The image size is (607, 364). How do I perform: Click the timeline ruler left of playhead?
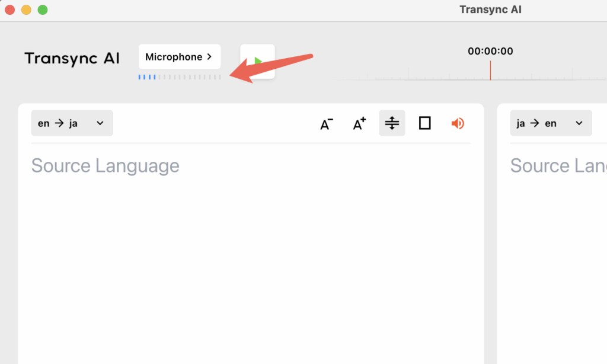427,75
